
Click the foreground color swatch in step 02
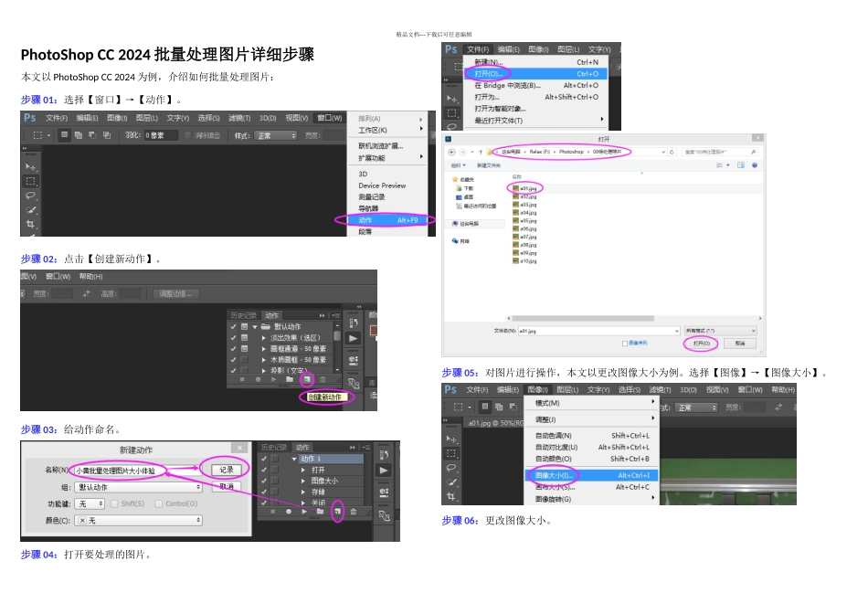(x=374, y=331)
